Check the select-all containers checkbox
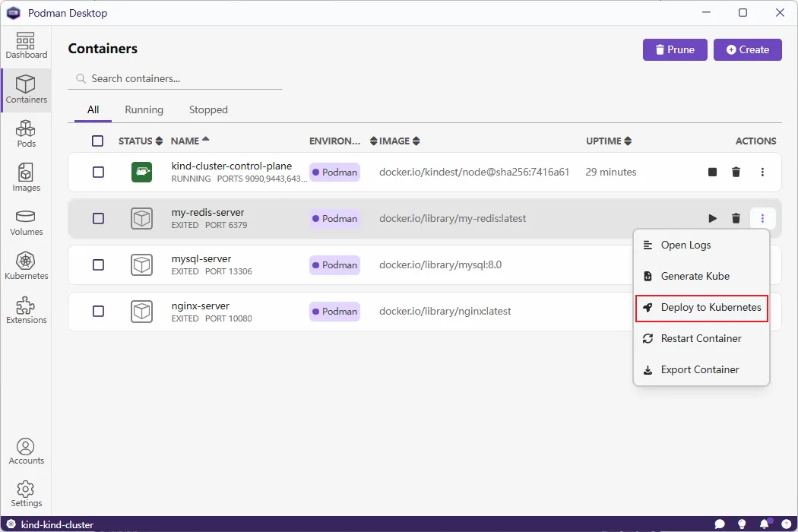This screenshot has height=532, width=798. (97, 141)
